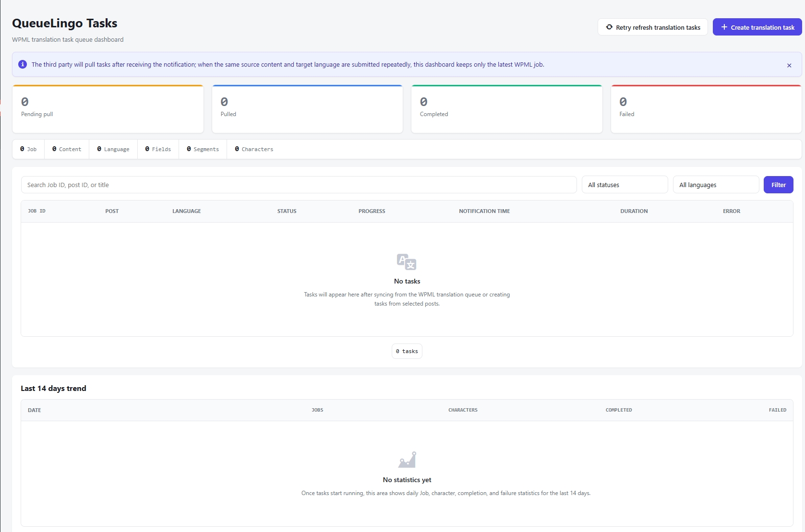The image size is (805, 532).
Task: Dismiss the info notice with the X
Action: [789, 65]
